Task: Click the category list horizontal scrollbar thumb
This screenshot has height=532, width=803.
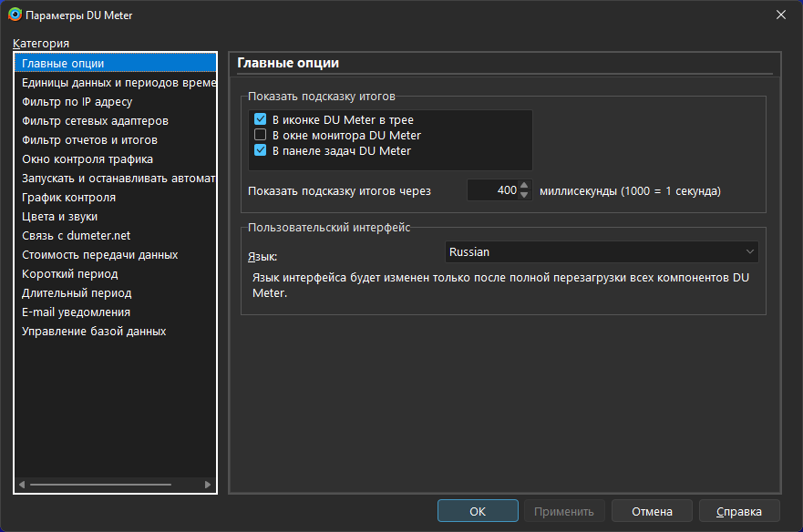Action: coord(100,485)
